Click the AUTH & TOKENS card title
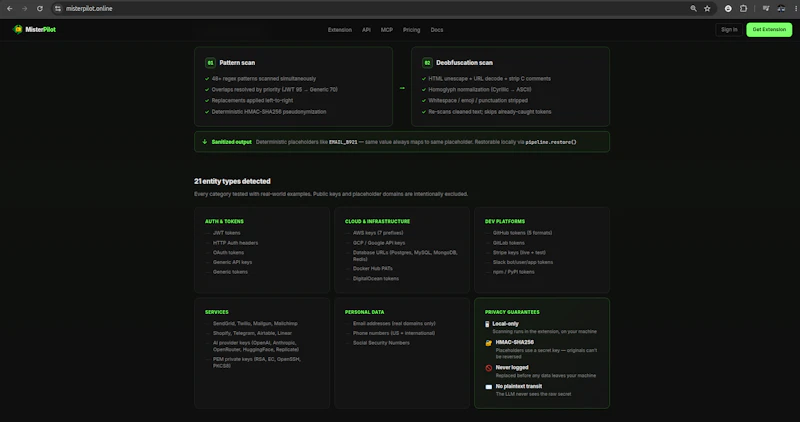 pos(224,221)
